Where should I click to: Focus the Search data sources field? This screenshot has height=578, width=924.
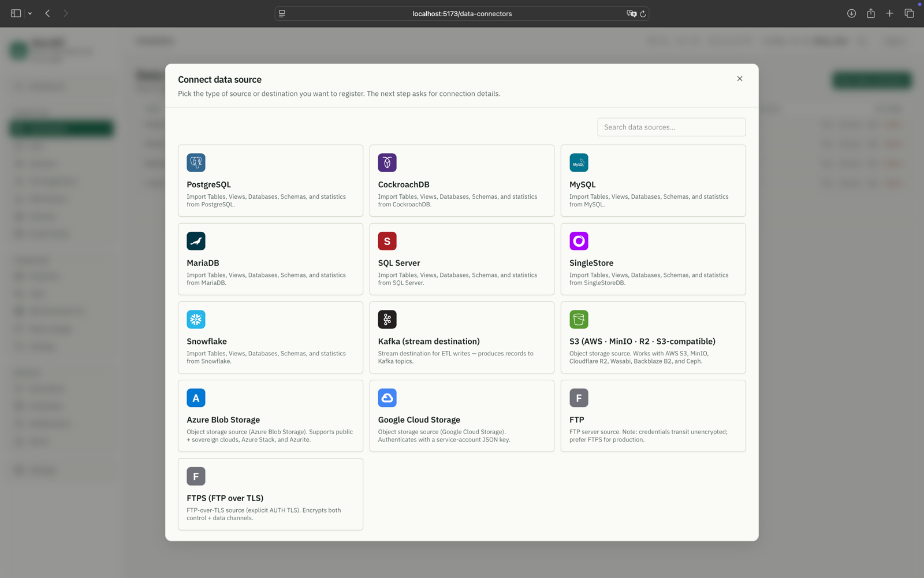(x=671, y=127)
